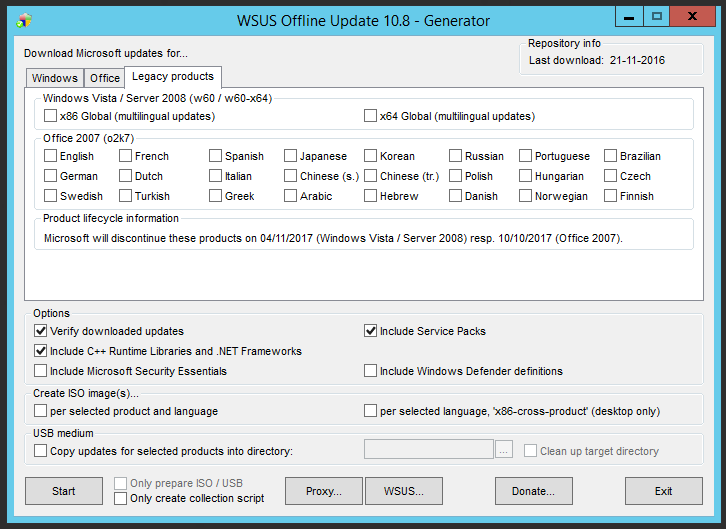Enable Chinese (s.) language
This screenshot has height=529, width=726.
click(290, 176)
